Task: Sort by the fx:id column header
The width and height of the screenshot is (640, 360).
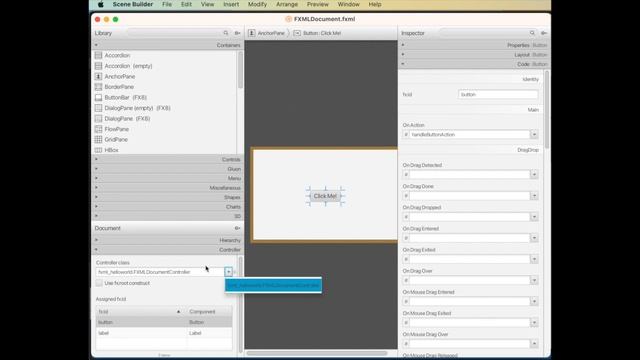Action: (141, 311)
